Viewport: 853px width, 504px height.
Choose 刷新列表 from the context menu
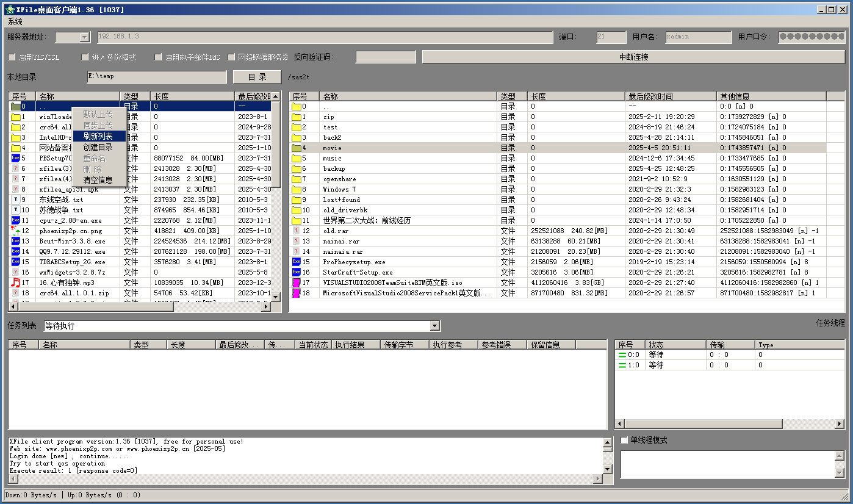coord(98,136)
